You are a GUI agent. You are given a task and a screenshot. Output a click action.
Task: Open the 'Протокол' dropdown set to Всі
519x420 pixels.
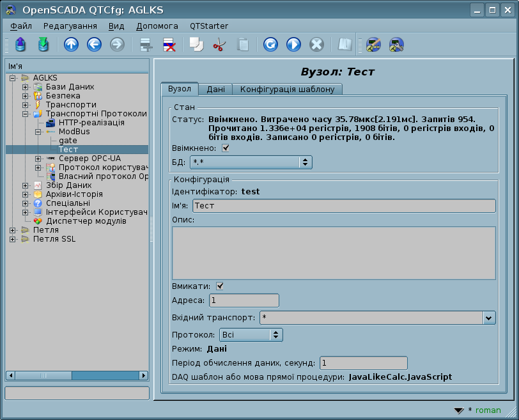[x=251, y=334]
